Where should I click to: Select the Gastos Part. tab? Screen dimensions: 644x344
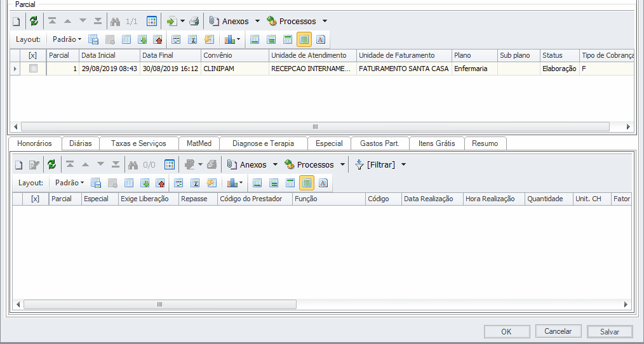coord(380,143)
